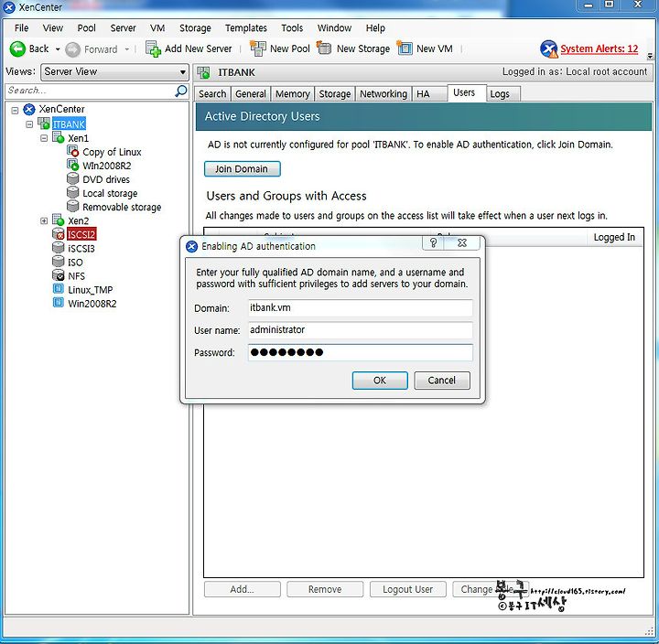Screen dimensions: 659x644
Task: Click the Logout User button
Action: tap(407, 589)
